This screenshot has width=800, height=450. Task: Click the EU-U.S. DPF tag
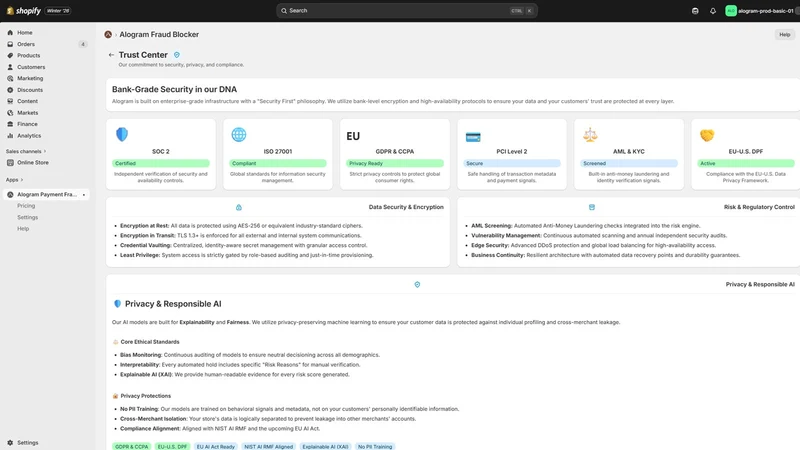[172, 446]
